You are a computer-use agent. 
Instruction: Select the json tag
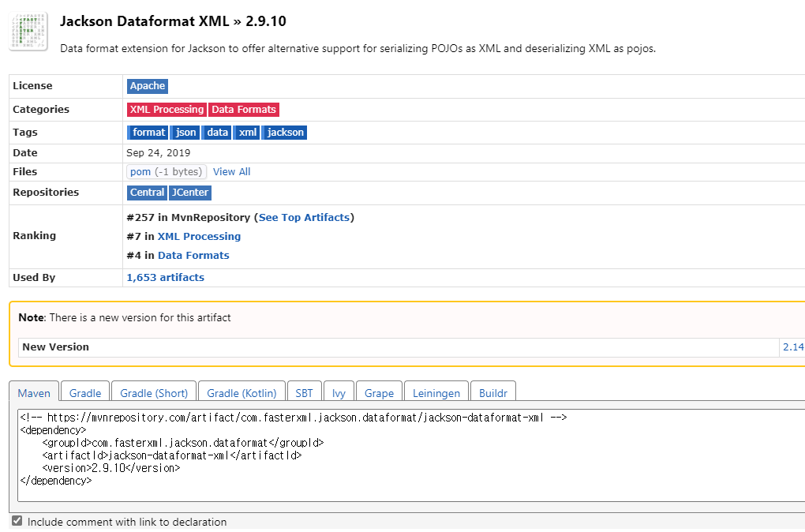point(185,133)
